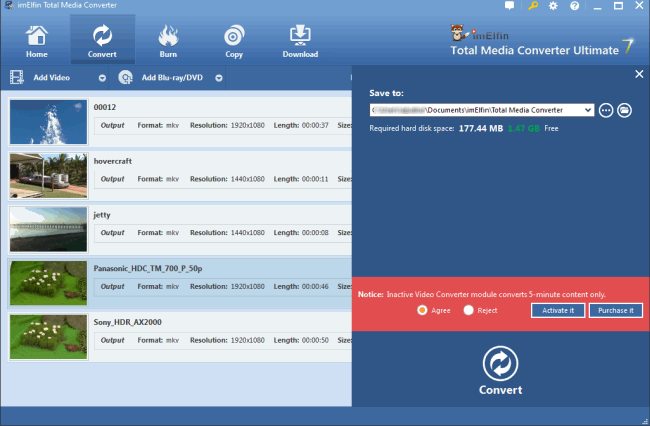650x426 pixels.
Task: Click the jetty file name
Action: [x=102, y=215]
